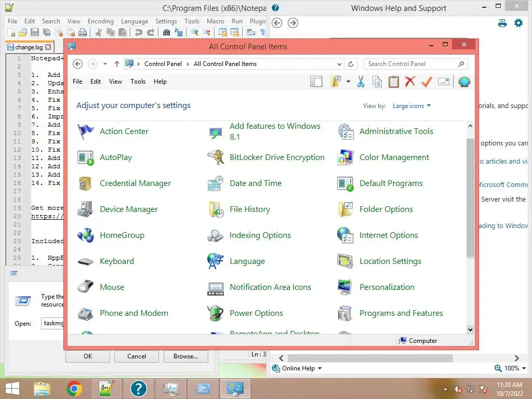Open Phone and Modem
Viewport: 532px width, 399px height.
123,313
